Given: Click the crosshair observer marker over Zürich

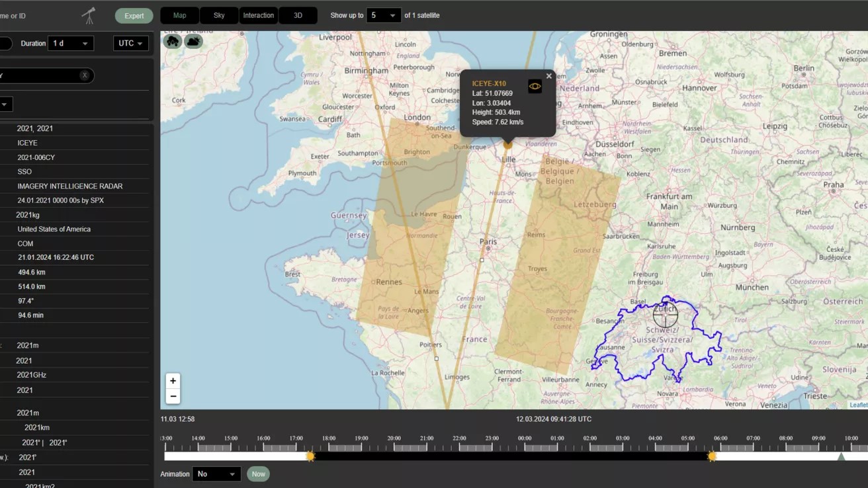Looking at the screenshot, I should pyautogui.click(x=666, y=315).
